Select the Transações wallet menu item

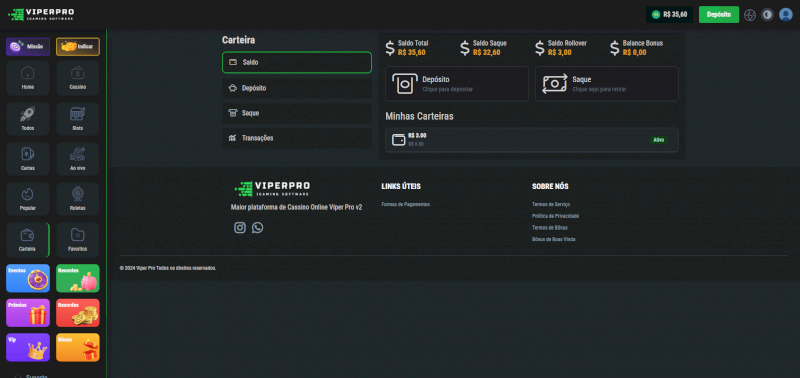tap(297, 138)
